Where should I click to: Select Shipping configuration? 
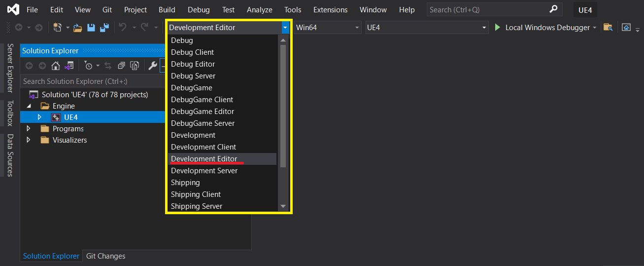click(x=222, y=183)
